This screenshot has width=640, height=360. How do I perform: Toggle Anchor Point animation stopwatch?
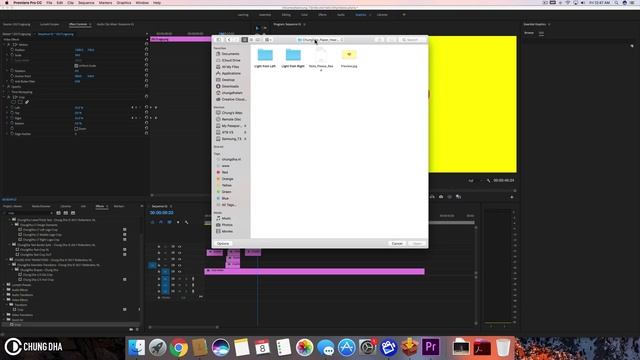12,76
